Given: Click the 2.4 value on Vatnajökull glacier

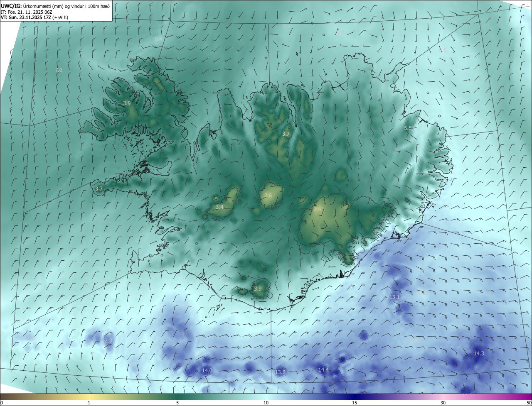Looking at the screenshot, I should (x=317, y=210).
